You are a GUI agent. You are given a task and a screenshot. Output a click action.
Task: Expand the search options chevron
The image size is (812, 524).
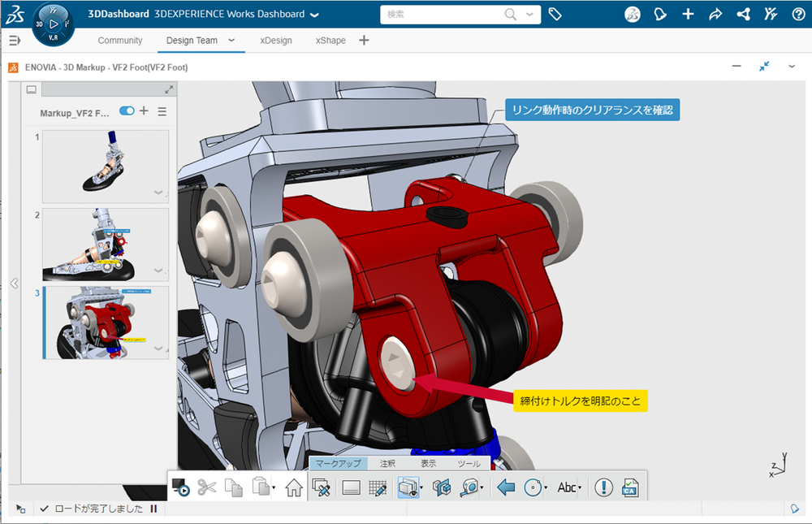coord(529,15)
